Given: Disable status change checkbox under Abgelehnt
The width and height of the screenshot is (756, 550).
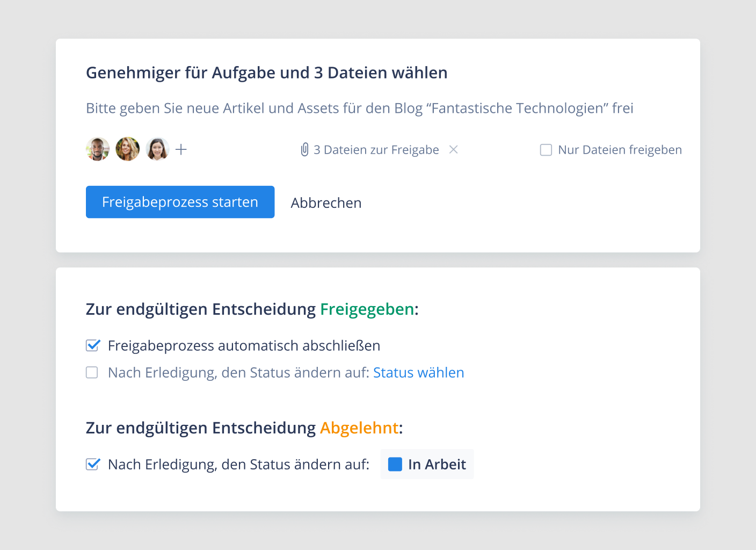Looking at the screenshot, I should point(92,464).
